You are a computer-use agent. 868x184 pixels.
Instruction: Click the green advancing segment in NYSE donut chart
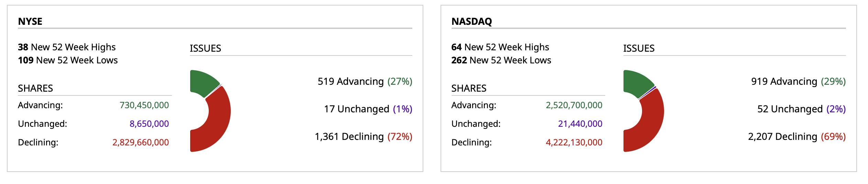pyautogui.click(x=203, y=82)
